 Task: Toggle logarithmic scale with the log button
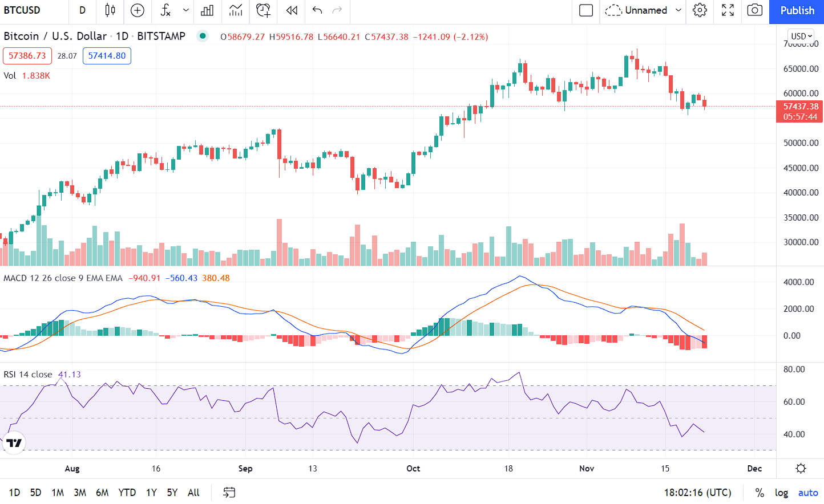click(781, 493)
